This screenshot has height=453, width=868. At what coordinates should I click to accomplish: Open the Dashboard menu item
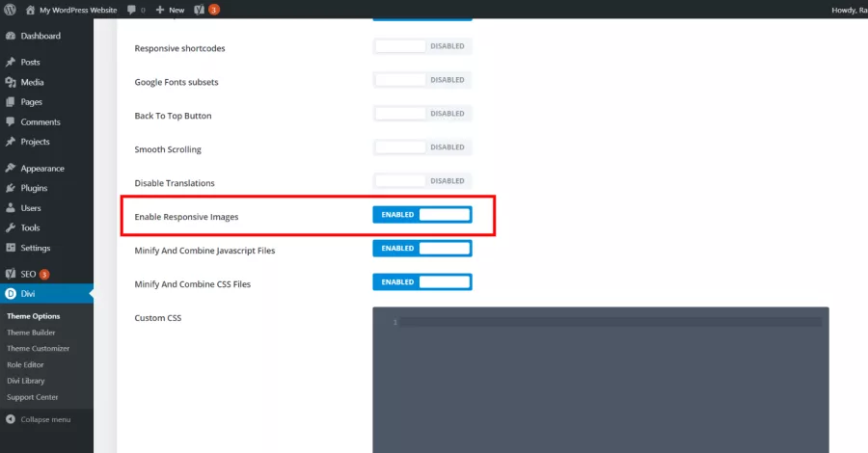click(46, 36)
